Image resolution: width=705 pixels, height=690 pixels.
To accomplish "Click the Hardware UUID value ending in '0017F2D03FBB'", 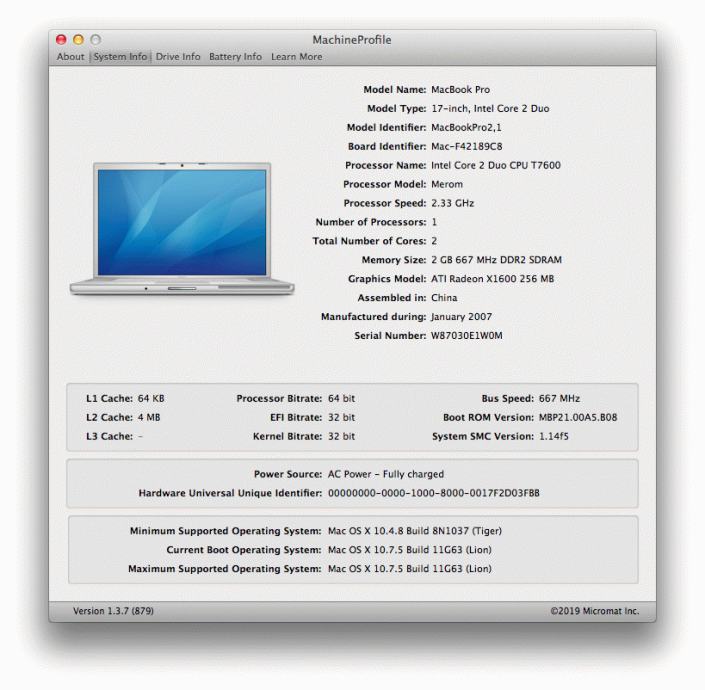I will pyautogui.click(x=433, y=493).
